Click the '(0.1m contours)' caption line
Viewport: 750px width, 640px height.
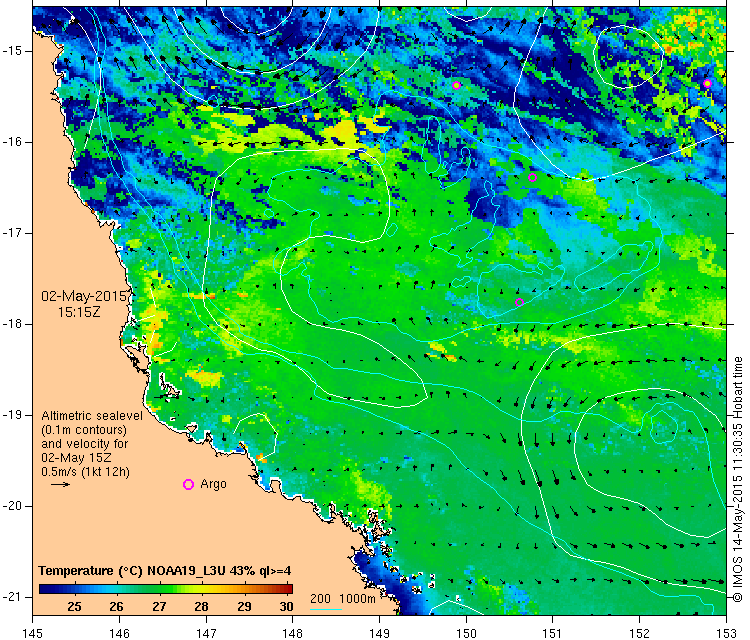84,430
